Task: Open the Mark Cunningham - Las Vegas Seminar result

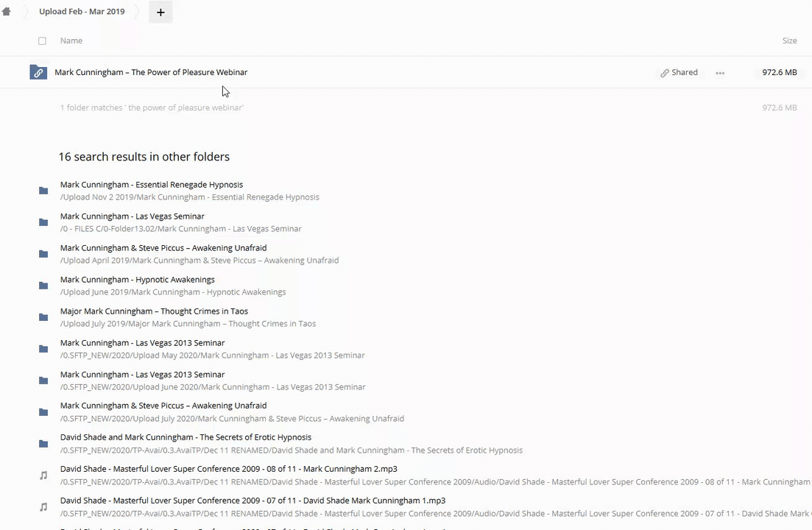Action: (x=133, y=216)
